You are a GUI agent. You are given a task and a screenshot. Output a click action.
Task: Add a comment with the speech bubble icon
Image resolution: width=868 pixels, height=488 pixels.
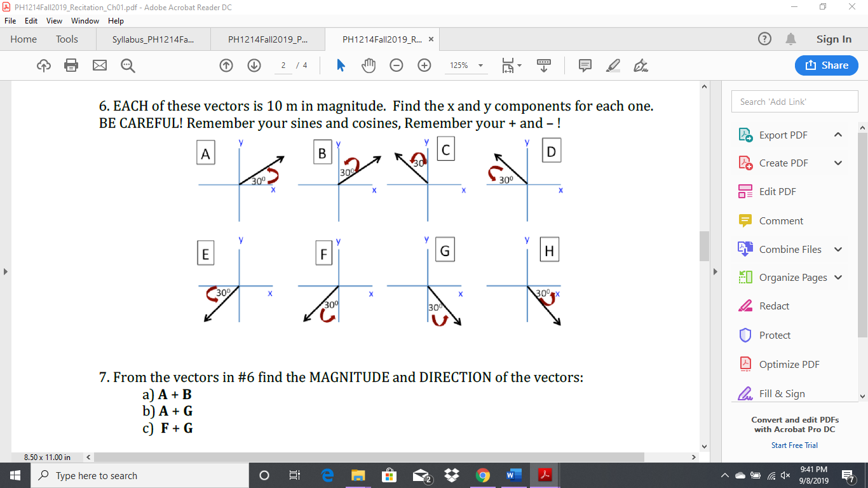click(584, 65)
